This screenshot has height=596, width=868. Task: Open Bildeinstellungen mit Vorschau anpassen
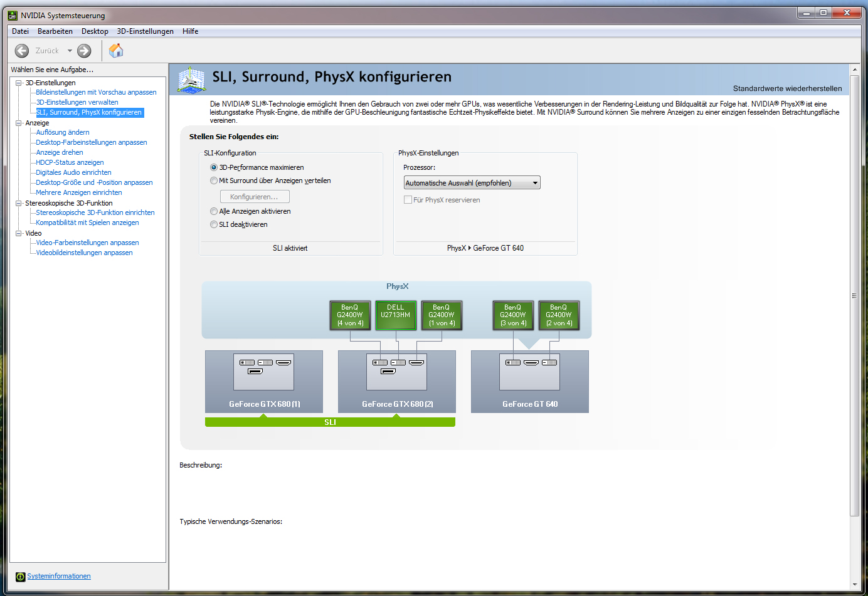(96, 92)
